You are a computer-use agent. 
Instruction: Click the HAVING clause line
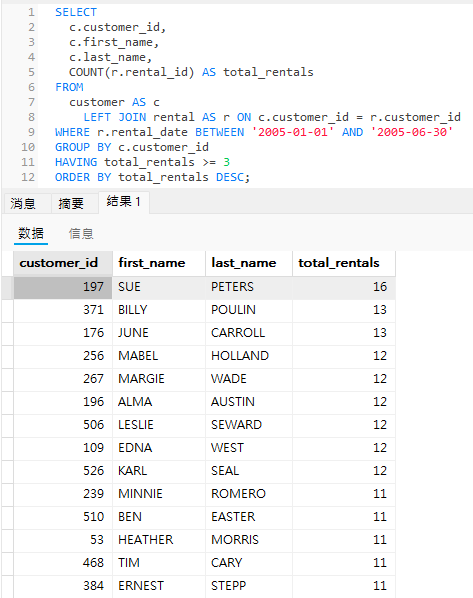[x=142, y=162]
